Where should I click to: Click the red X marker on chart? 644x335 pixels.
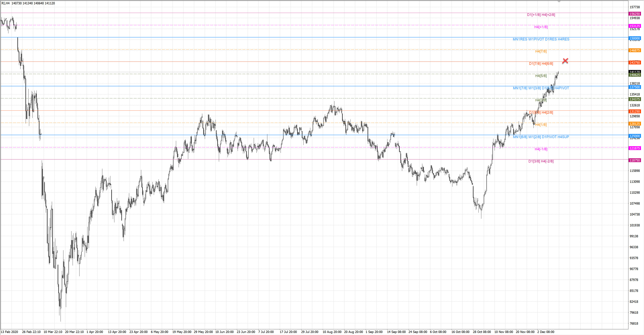click(565, 61)
